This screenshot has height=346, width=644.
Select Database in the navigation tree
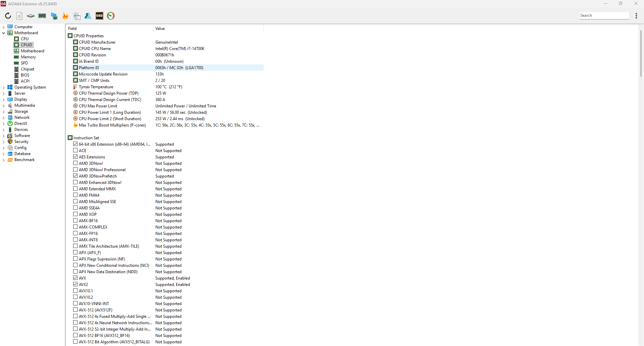(x=22, y=154)
